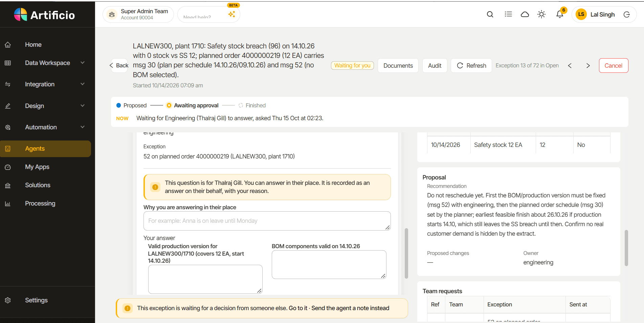The image size is (644, 323).
Task: Expand Automation menu chevron
Action: coord(83,127)
